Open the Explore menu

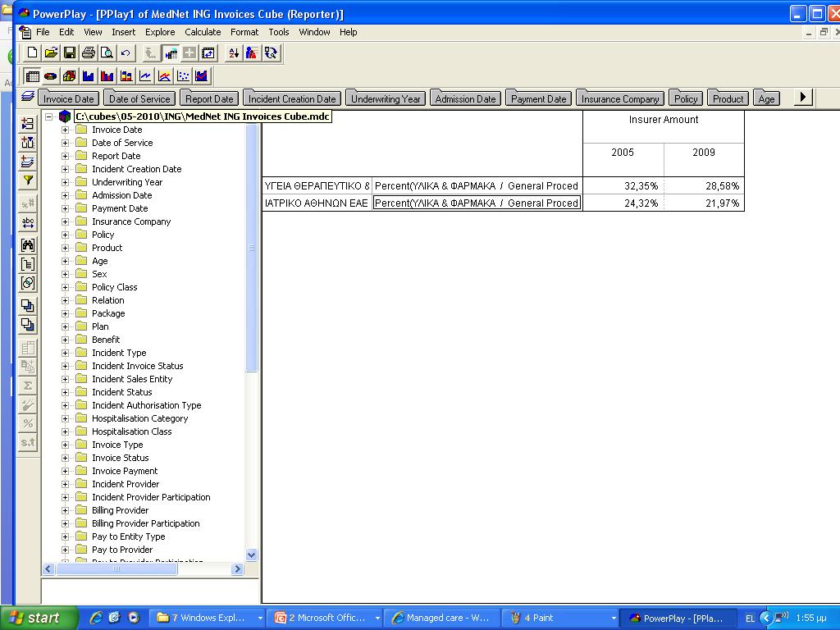click(160, 32)
